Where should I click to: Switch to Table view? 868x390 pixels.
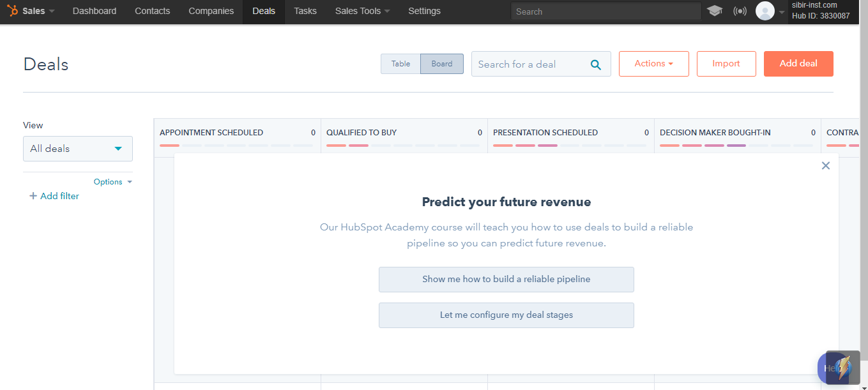tap(400, 63)
